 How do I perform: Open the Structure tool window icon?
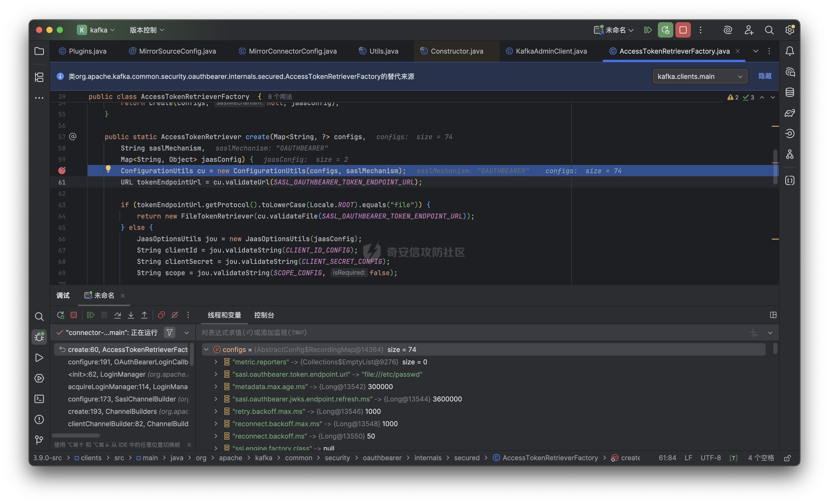pos(39,77)
